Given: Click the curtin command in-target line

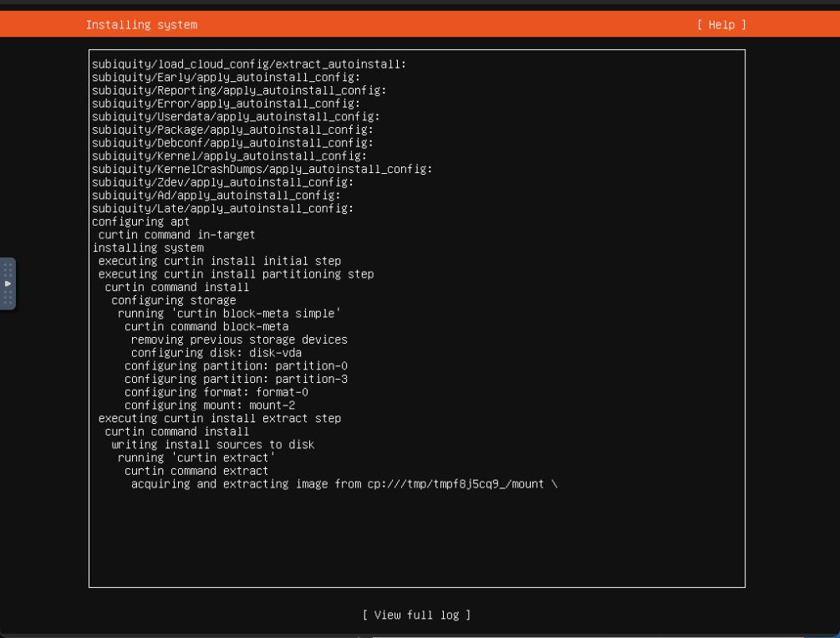Looking at the screenshot, I should [176, 235].
